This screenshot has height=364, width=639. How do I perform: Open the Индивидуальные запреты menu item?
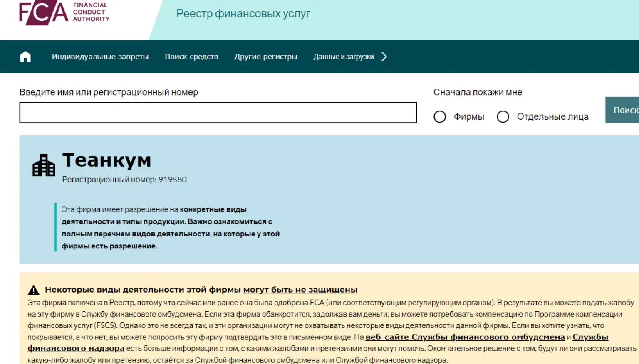coord(100,56)
